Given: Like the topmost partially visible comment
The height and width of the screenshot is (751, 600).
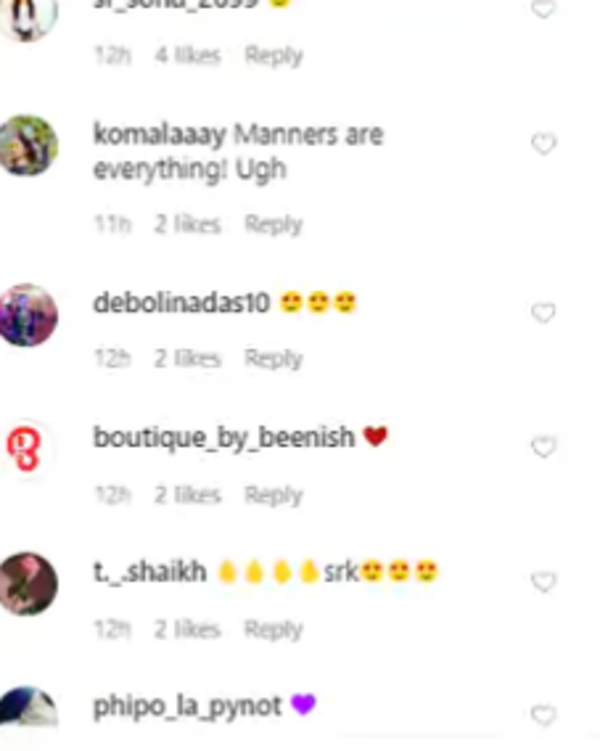Looking at the screenshot, I should click(x=543, y=9).
